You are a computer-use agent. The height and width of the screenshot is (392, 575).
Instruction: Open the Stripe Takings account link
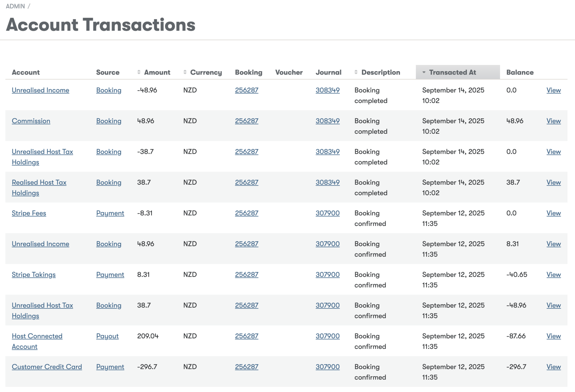pos(33,275)
